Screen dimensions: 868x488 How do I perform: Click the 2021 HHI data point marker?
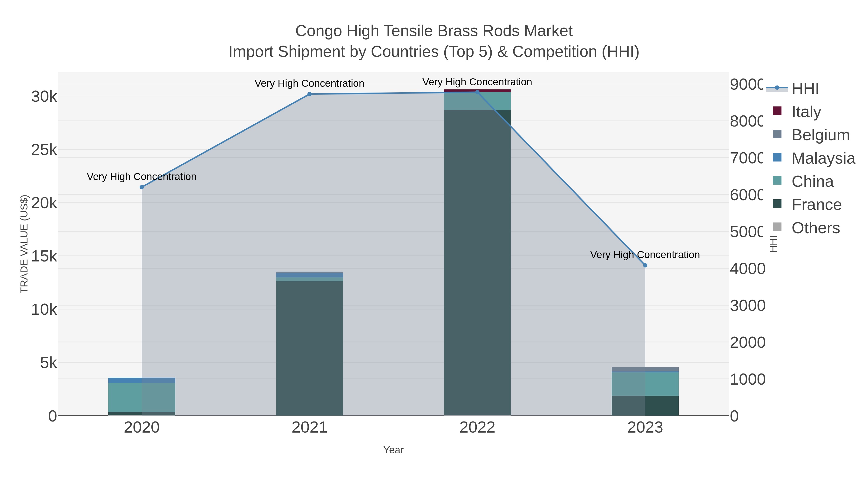pyautogui.click(x=310, y=94)
